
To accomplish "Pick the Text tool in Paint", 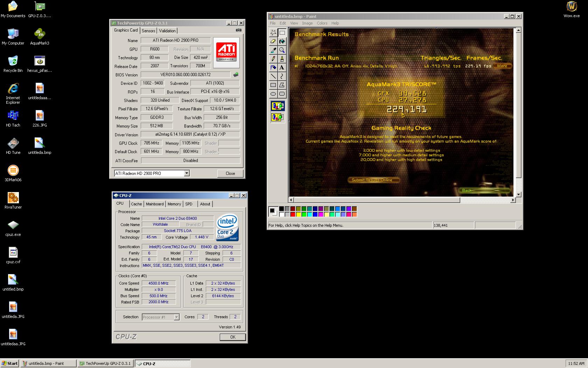I will [x=282, y=68].
